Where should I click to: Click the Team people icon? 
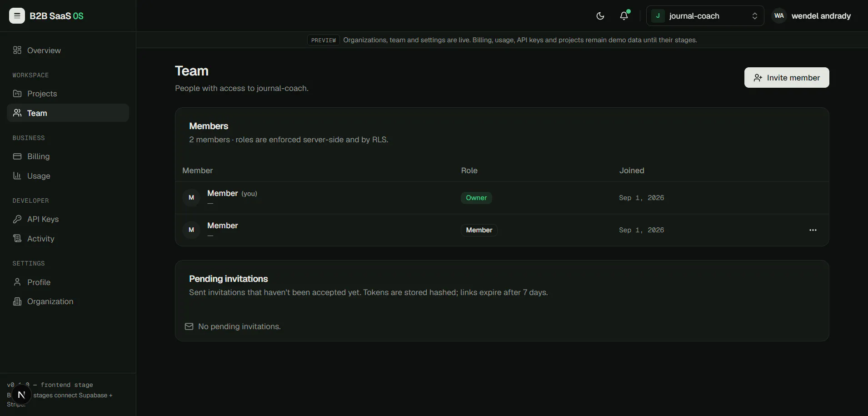[x=17, y=113]
